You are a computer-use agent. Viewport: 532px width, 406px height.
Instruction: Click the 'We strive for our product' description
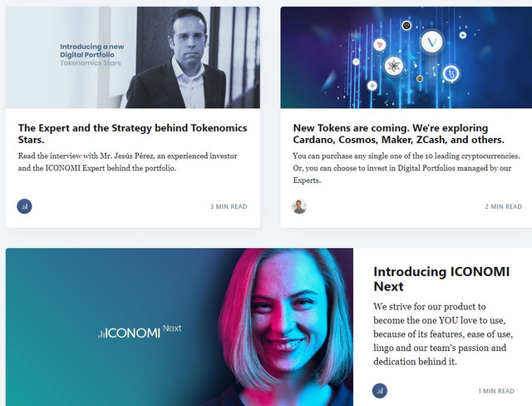[443, 334]
